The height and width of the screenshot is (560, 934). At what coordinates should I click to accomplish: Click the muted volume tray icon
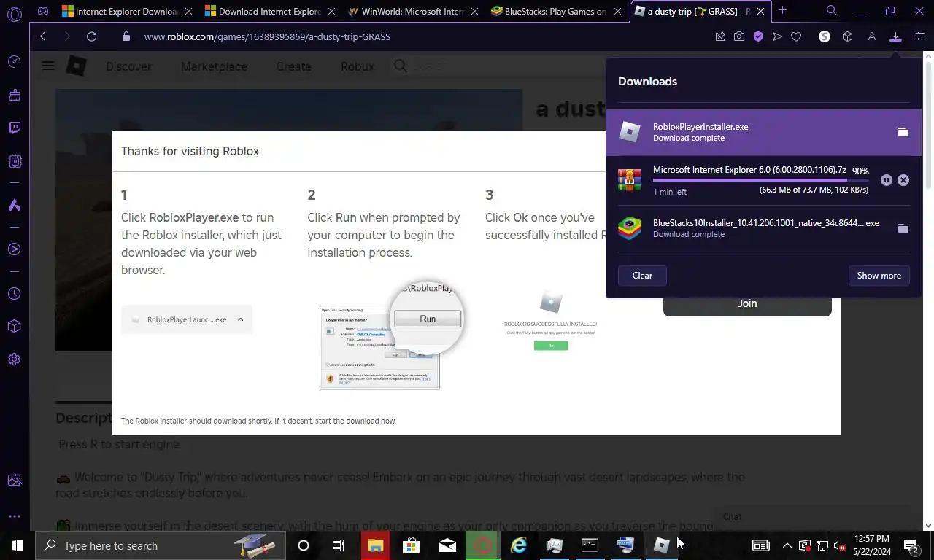click(x=839, y=545)
